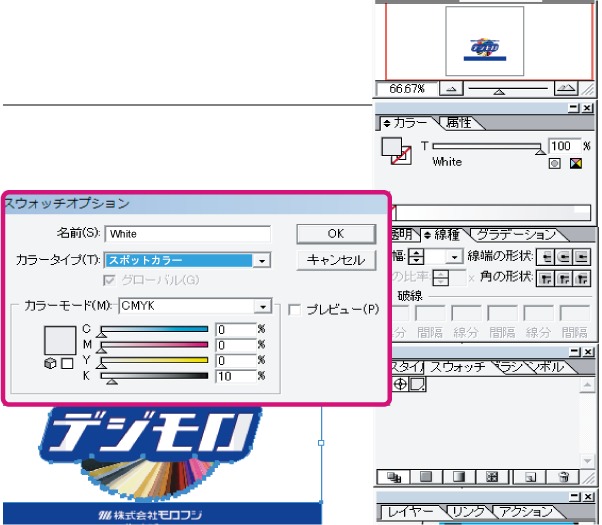Toggle the グローバル(G) checkbox
This screenshot has width=602, height=525.
[x=109, y=280]
